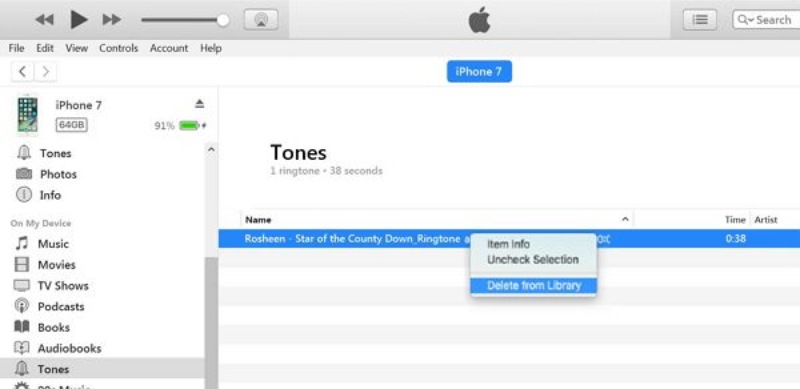Click the 0:38 time value
Image resolution: width=800 pixels, height=389 pixels.
click(x=735, y=239)
